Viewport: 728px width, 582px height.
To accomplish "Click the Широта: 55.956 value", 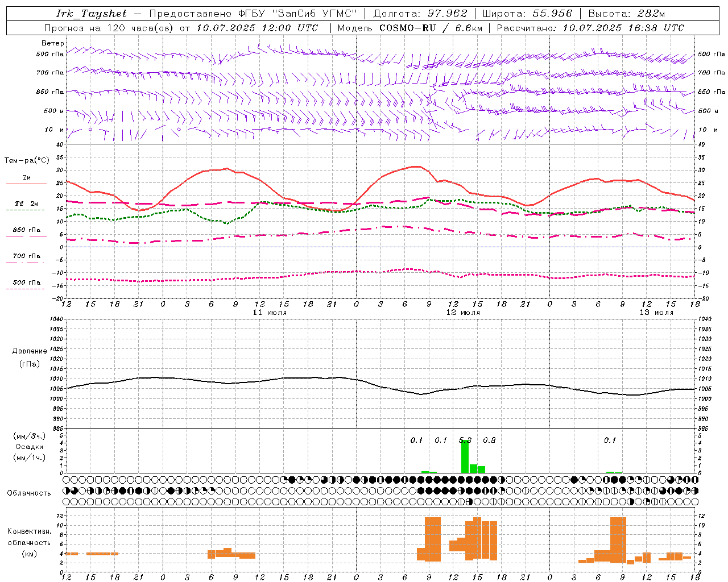I will 527,14.
